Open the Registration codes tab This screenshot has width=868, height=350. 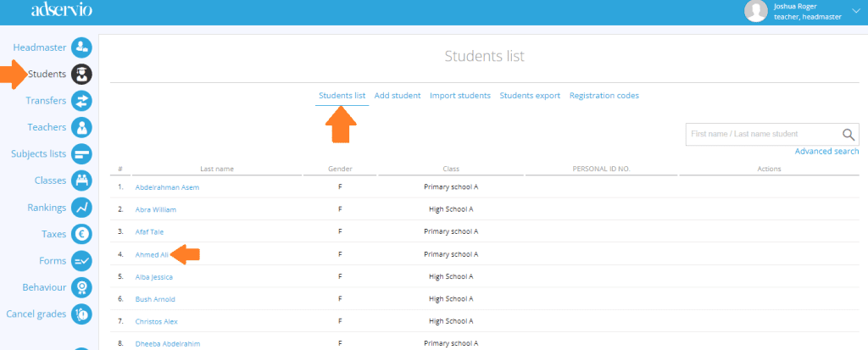604,95
